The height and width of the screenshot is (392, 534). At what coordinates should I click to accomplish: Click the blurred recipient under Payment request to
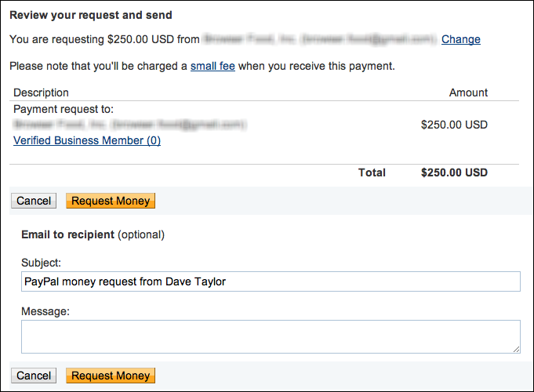130,124
